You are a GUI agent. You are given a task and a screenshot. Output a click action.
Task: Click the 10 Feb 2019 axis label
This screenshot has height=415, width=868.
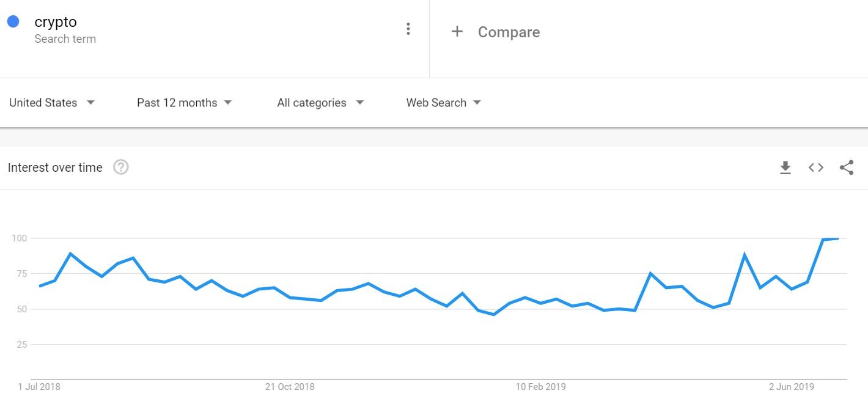point(541,386)
